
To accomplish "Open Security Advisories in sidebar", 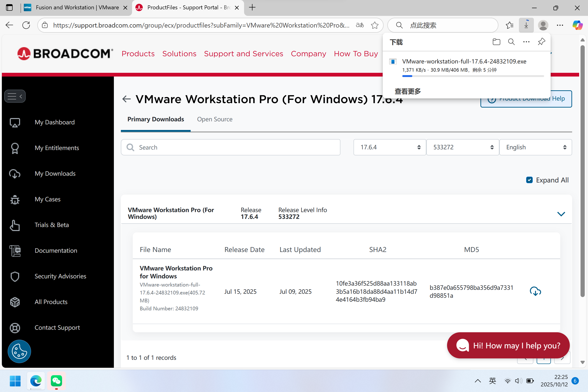I will pyautogui.click(x=60, y=276).
